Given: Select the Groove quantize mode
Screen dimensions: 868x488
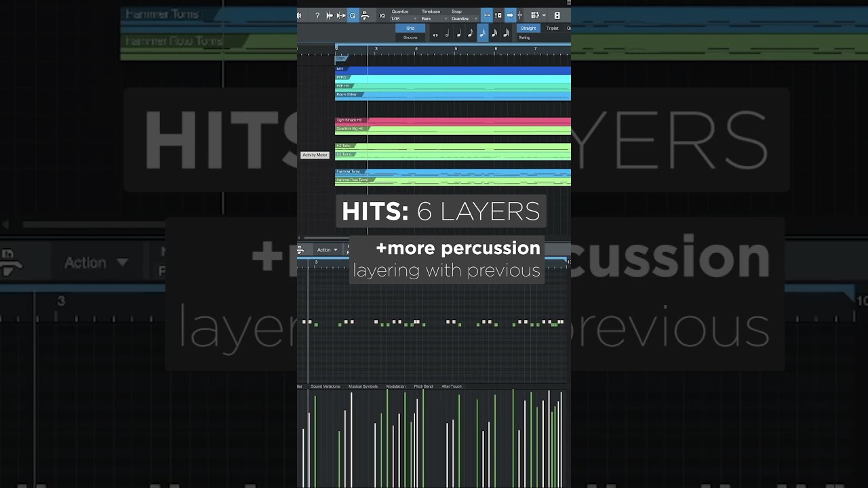Looking at the screenshot, I should point(410,37).
